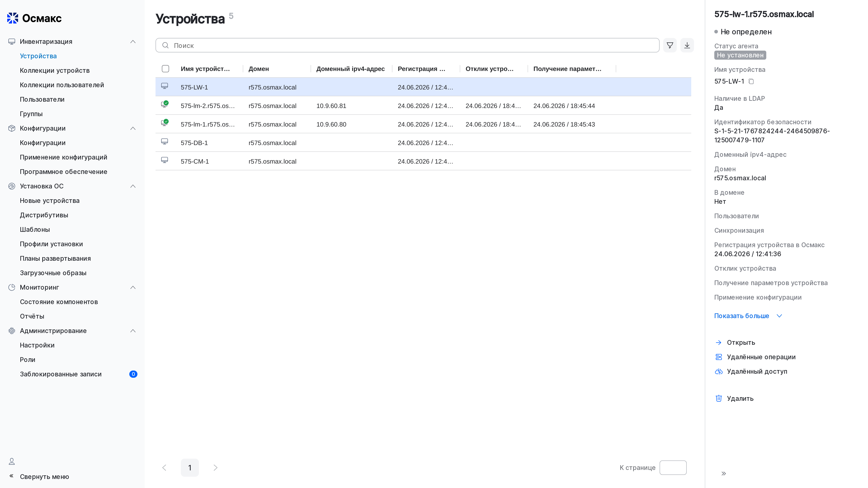Sort by Имя устройства column header
The height and width of the screenshot is (488, 868).
[205, 69]
